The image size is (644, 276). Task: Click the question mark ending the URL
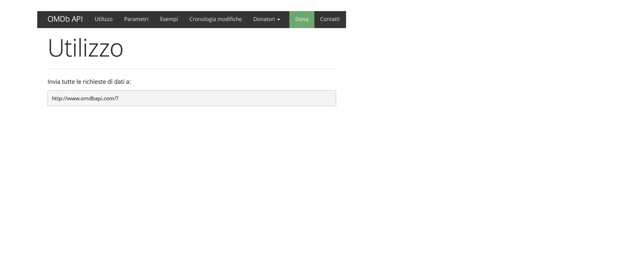coord(117,99)
